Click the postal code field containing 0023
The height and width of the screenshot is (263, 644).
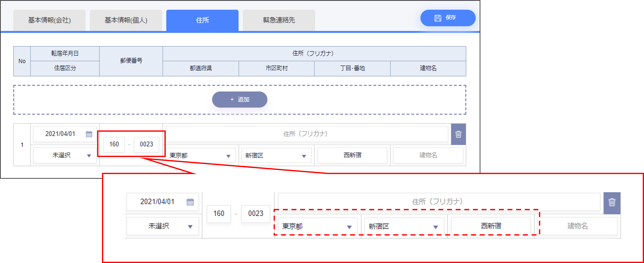pyautogui.click(x=146, y=144)
